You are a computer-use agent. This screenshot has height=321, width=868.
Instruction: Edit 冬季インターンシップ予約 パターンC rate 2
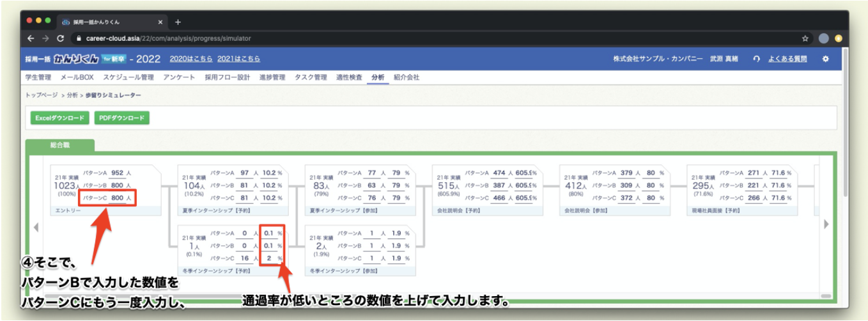(x=269, y=258)
